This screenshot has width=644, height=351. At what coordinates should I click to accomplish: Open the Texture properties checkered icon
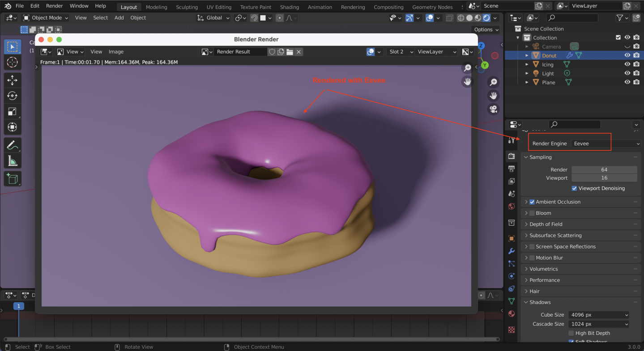[511, 330]
